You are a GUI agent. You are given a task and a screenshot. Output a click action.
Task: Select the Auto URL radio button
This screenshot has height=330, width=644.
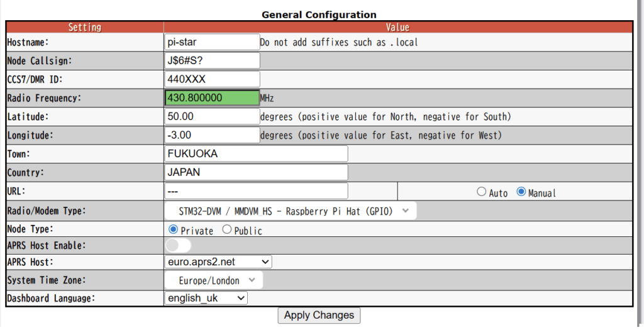481,192
